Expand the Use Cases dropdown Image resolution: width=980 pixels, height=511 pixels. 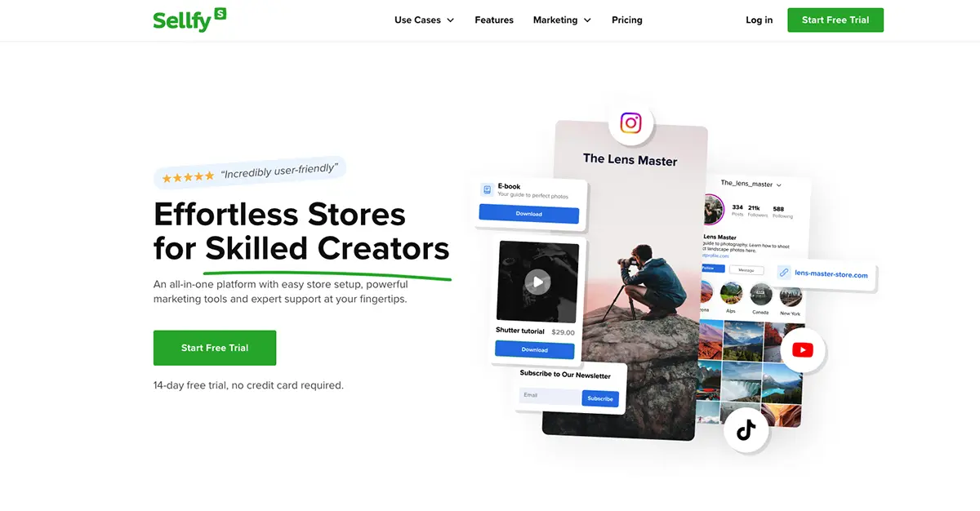[424, 20]
